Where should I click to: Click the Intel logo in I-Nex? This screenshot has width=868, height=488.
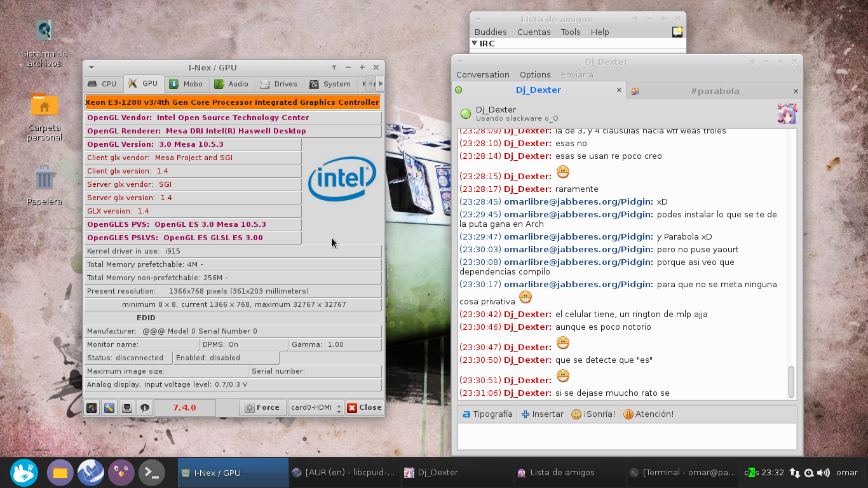click(342, 179)
